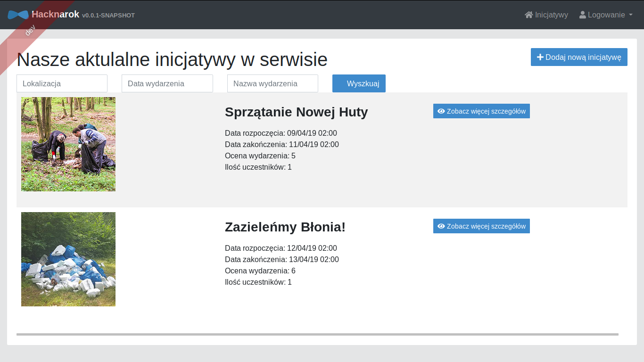
Task: Open details for Sprzątanie Nowej Huty
Action: pos(481,111)
